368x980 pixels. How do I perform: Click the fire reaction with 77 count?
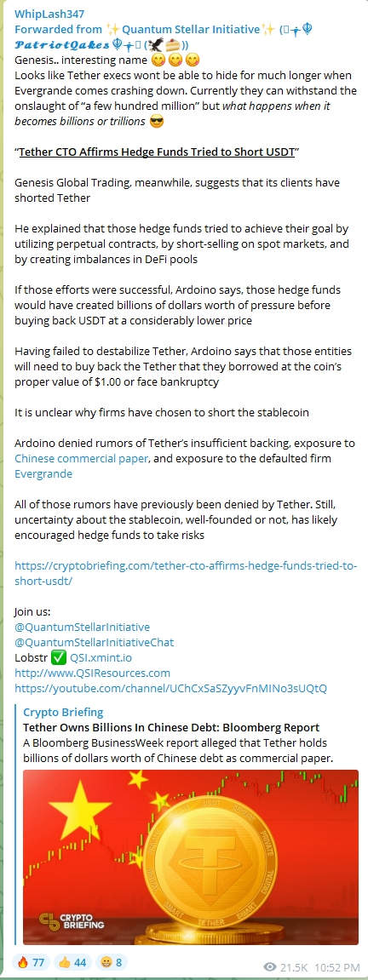[30, 962]
